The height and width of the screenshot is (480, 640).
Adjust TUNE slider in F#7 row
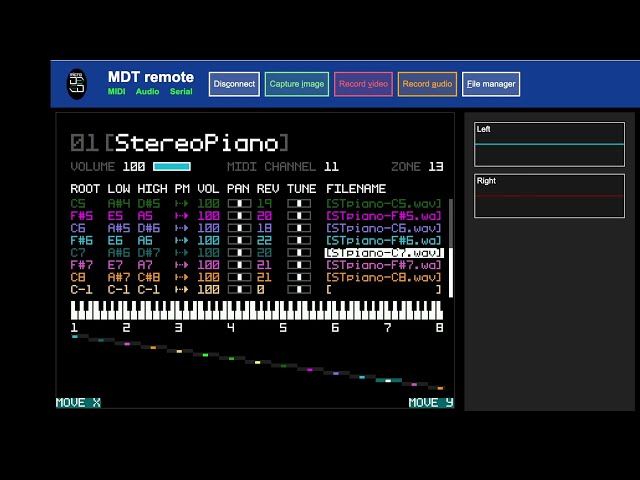(x=299, y=264)
